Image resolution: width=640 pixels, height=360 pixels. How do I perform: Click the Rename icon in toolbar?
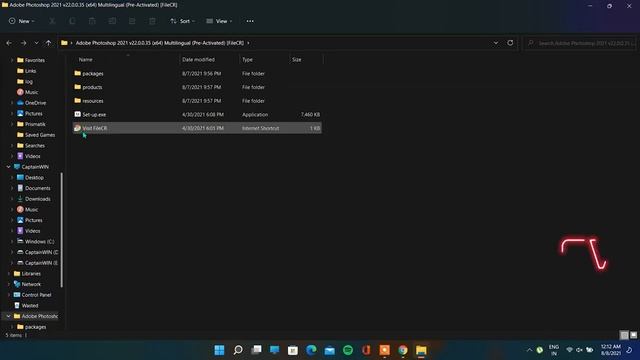112,21
